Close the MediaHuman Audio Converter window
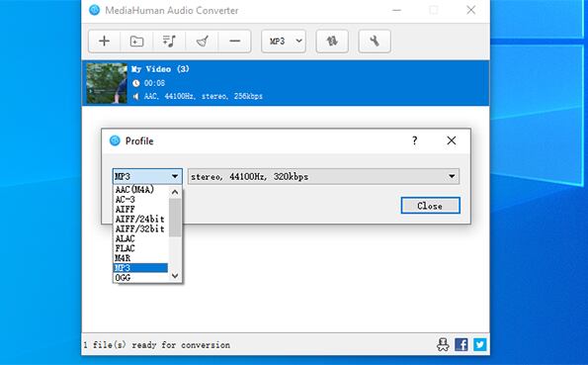588x365 pixels. (x=471, y=10)
